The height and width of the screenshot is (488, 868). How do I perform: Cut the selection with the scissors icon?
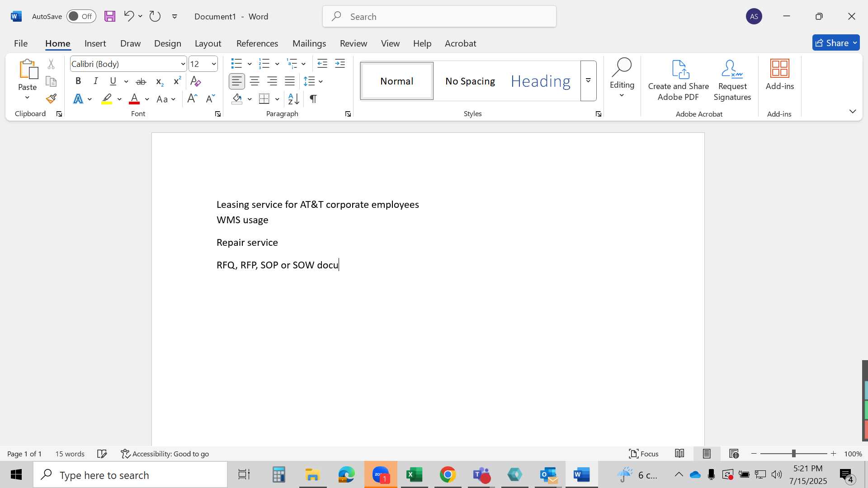51,64
